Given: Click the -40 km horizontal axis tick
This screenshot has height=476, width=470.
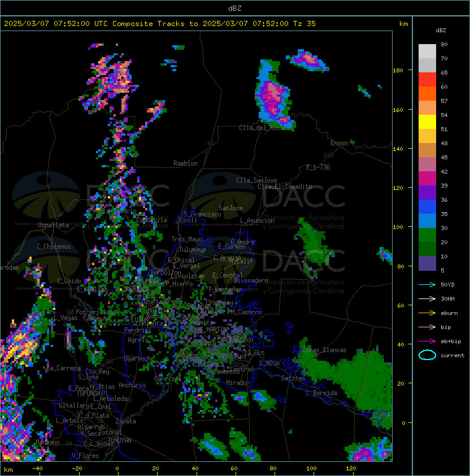Looking at the screenshot, I should tap(37, 469).
